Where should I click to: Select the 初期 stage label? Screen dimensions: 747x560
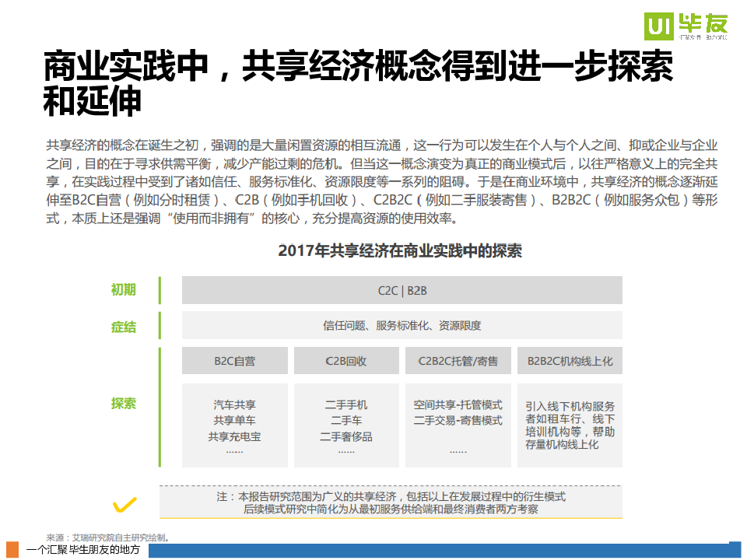coord(123,290)
